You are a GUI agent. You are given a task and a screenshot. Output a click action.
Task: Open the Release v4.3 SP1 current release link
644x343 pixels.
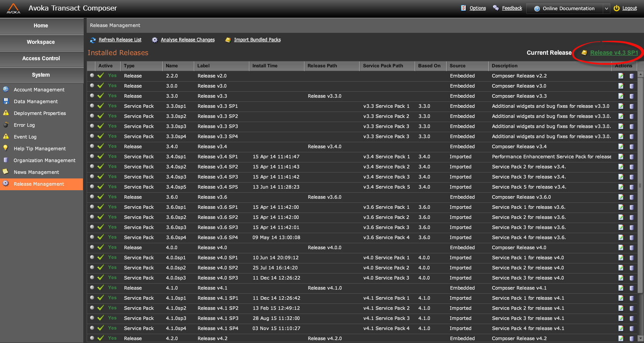(614, 53)
